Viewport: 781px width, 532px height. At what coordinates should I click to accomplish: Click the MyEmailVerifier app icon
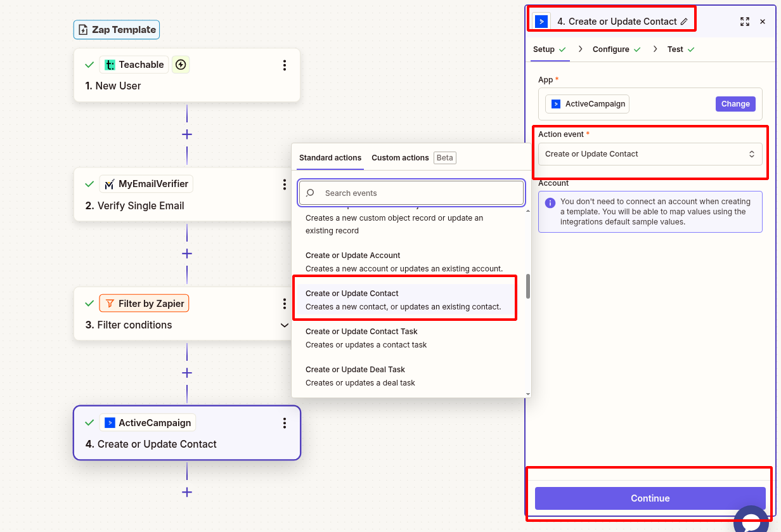click(110, 183)
